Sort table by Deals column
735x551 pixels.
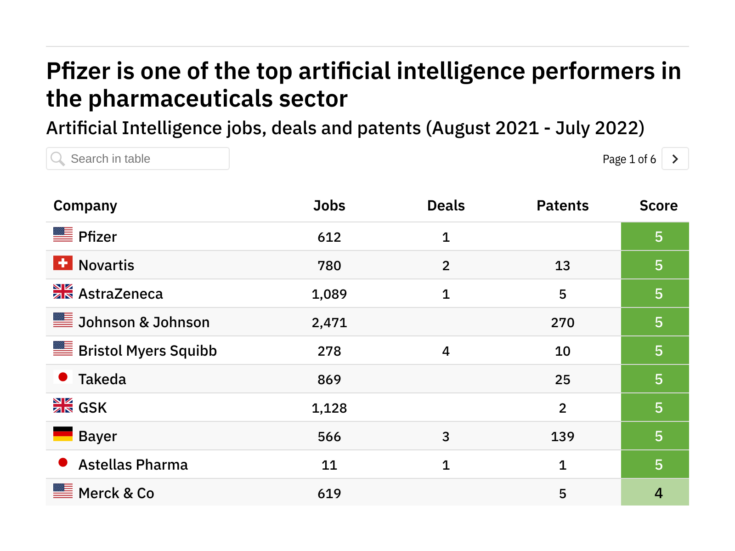(446, 206)
